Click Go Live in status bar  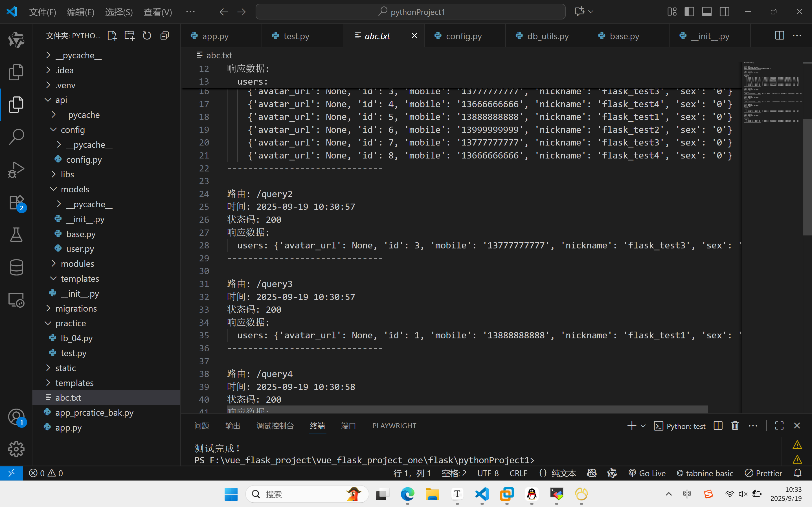click(647, 473)
